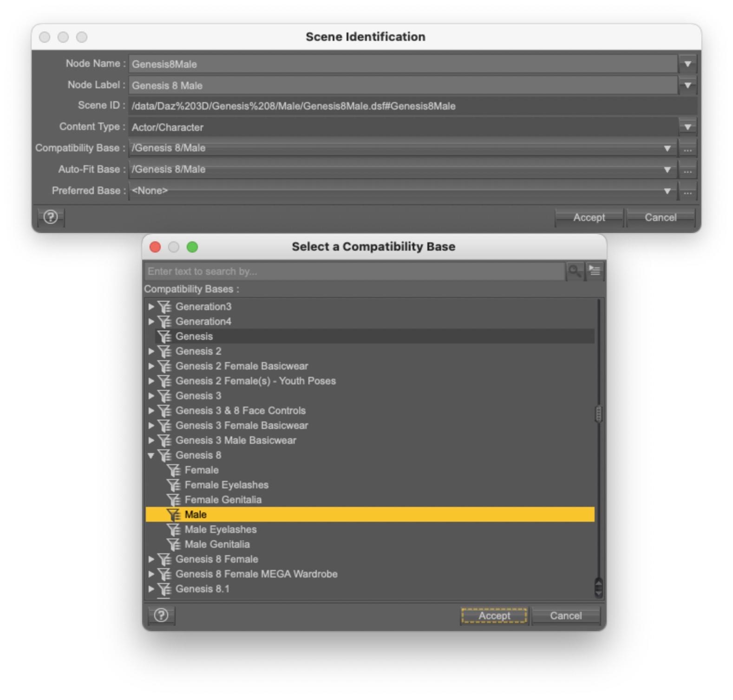Click the icon beside Genesis 2 Female Basicwear
The height and width of the screenshot is (700, 733).
(x=164, y=366)
